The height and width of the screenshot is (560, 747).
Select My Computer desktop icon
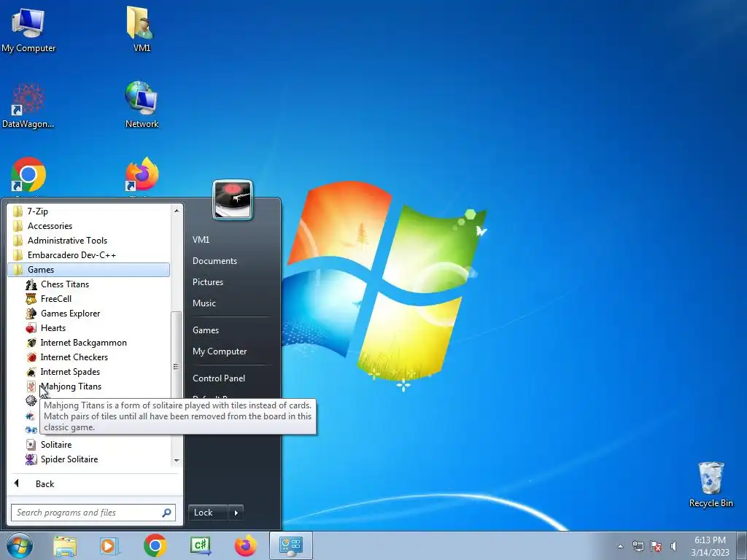28,30
